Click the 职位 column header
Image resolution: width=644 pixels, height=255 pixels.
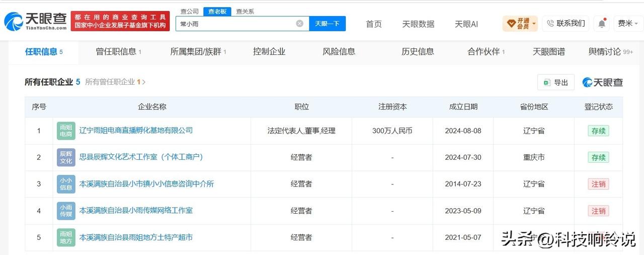pos(301,107)
